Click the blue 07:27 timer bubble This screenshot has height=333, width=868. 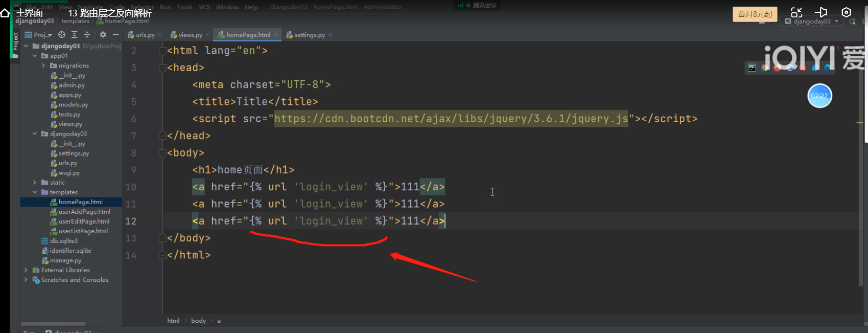(819, 96)
